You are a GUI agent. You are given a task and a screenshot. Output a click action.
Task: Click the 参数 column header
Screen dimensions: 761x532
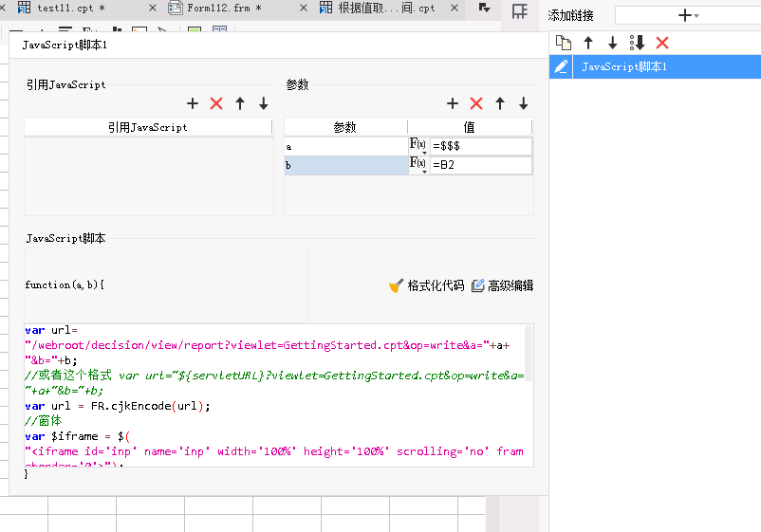point(345,127)
